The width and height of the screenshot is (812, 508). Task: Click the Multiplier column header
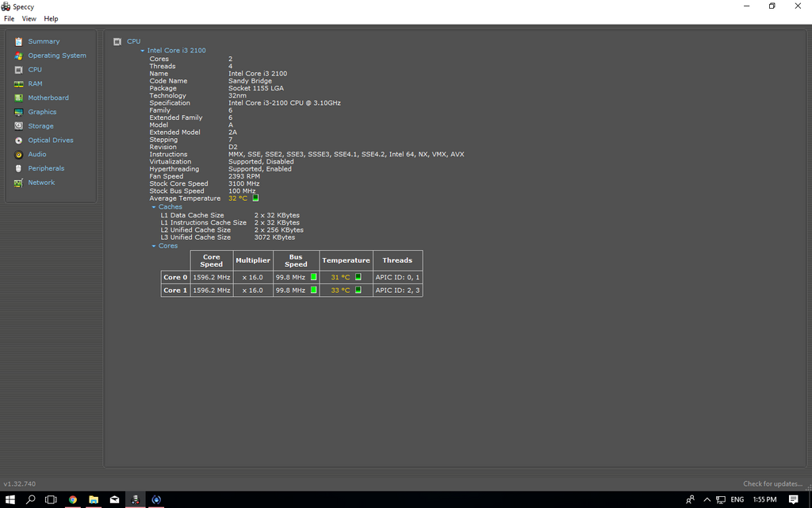tap(253, 260)
